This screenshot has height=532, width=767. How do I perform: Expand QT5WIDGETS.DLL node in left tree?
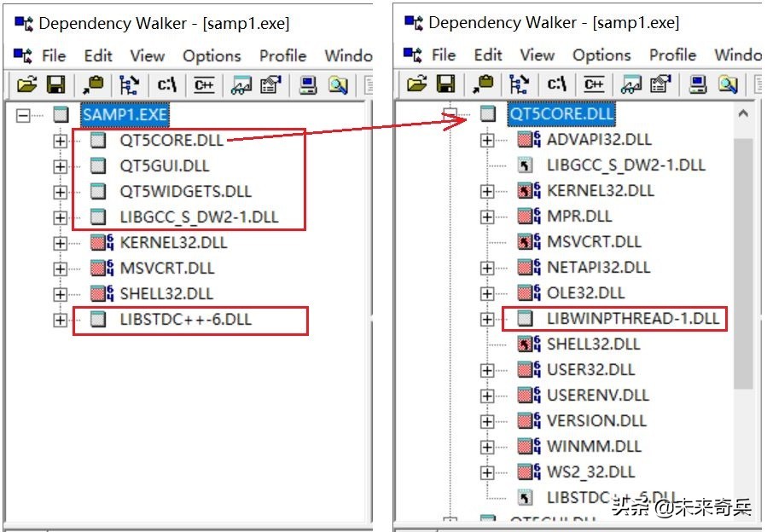[60, 192]
